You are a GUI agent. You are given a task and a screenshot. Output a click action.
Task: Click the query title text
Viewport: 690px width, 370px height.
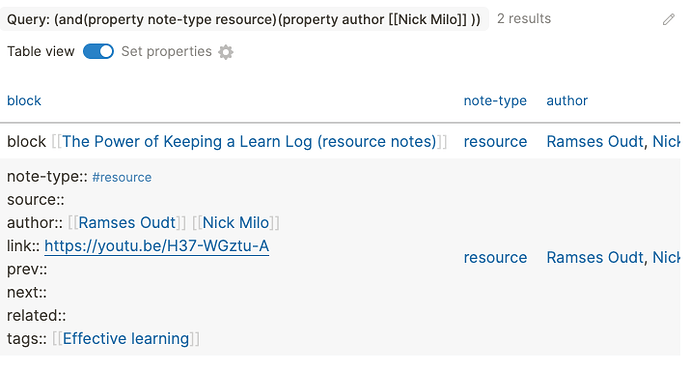pyautogui.click(x=244, y=19)
